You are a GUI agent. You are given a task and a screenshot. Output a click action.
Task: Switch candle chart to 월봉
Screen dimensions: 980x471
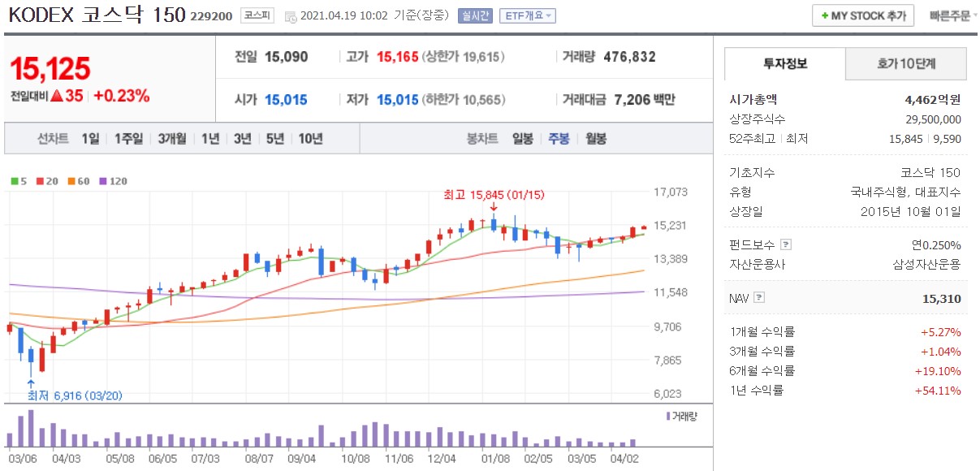click(x=596, y=139)
